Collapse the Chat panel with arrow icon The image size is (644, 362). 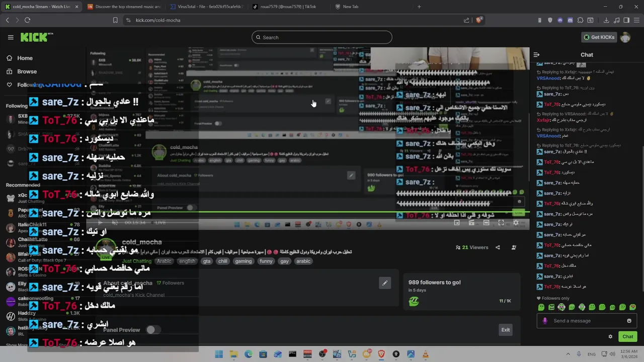[x=536, y=55]
